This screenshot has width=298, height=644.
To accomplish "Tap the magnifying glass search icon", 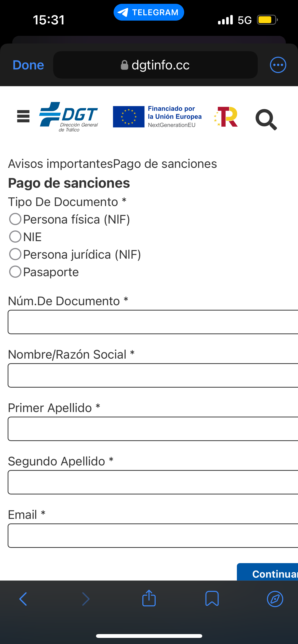I will (x=266, y=120).
